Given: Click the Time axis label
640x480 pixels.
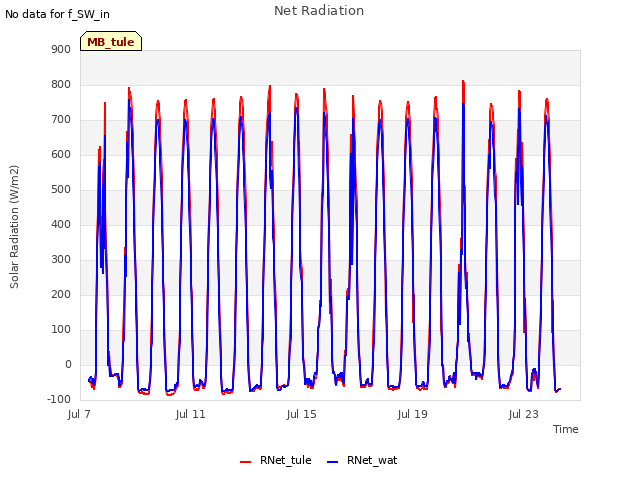Looking at the screenshot, I should click(566, 429).
